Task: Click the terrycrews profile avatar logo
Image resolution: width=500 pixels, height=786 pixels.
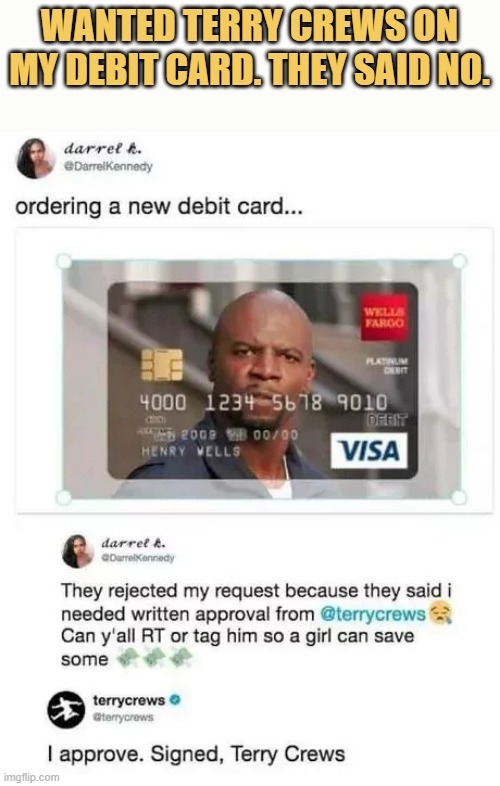Action: point(66,709)
